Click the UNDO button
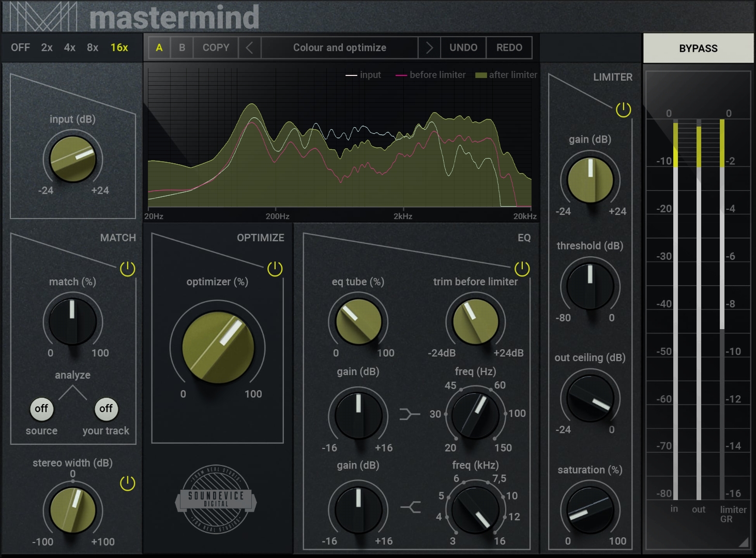This screenshot has width=756, height=558. (463, 48)
